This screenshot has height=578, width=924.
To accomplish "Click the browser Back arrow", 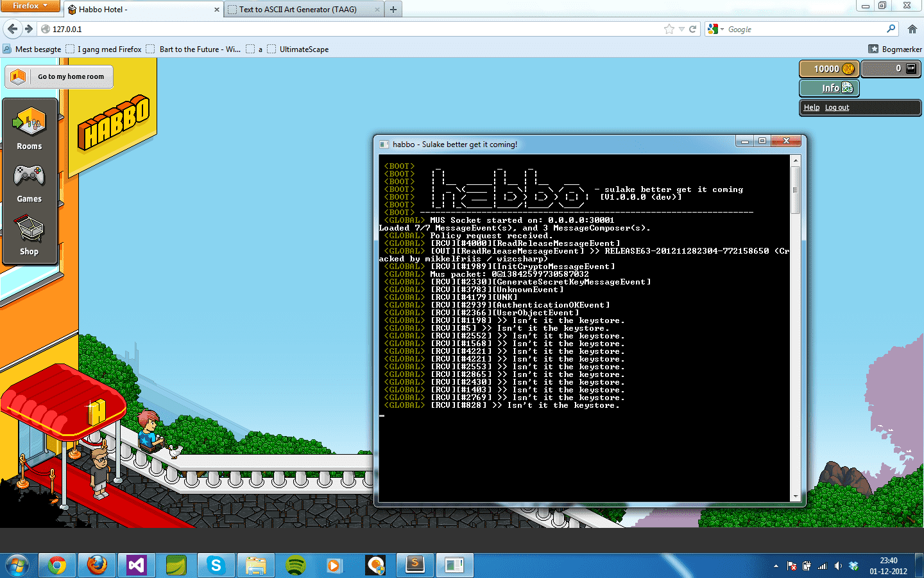I will tap(13, 29).
